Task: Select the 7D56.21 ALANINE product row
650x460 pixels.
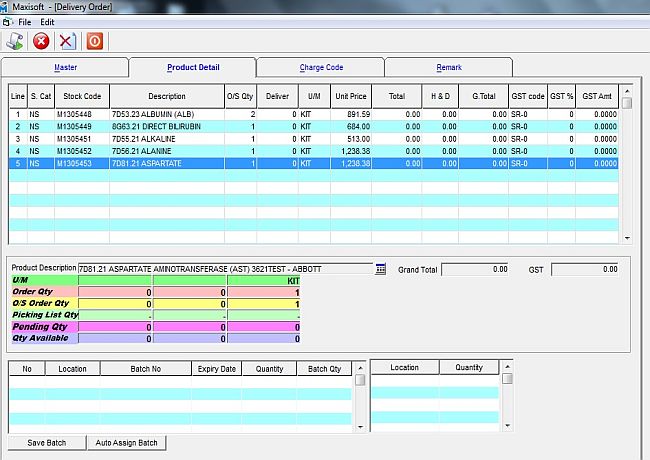Action: (x=150, y=151)
